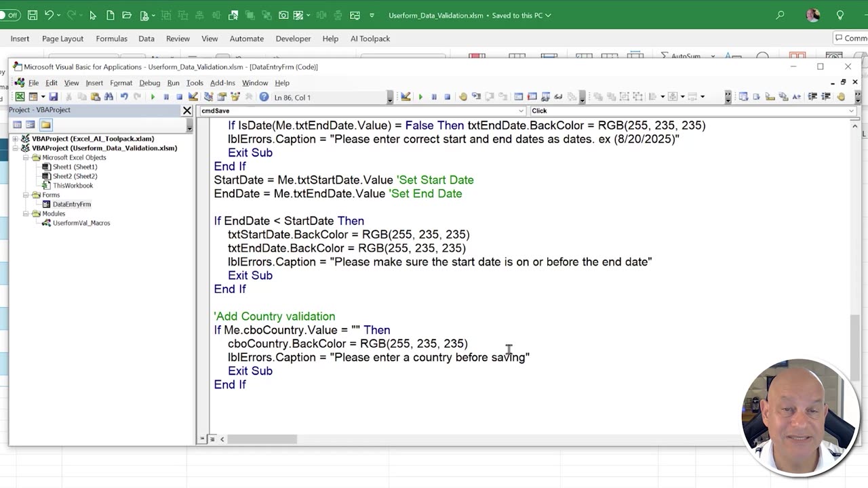Click the Comments button in Excel ribbon

tap(851, 39)
